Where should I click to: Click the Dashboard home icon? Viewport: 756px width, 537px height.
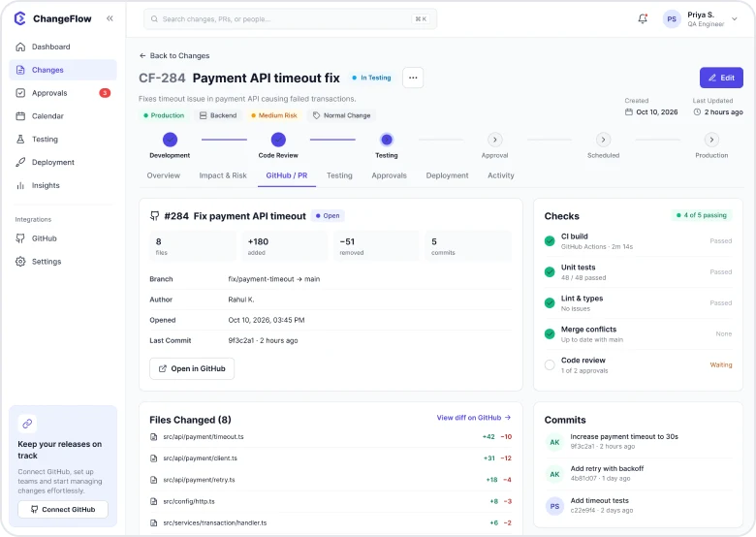pos(20,47)
